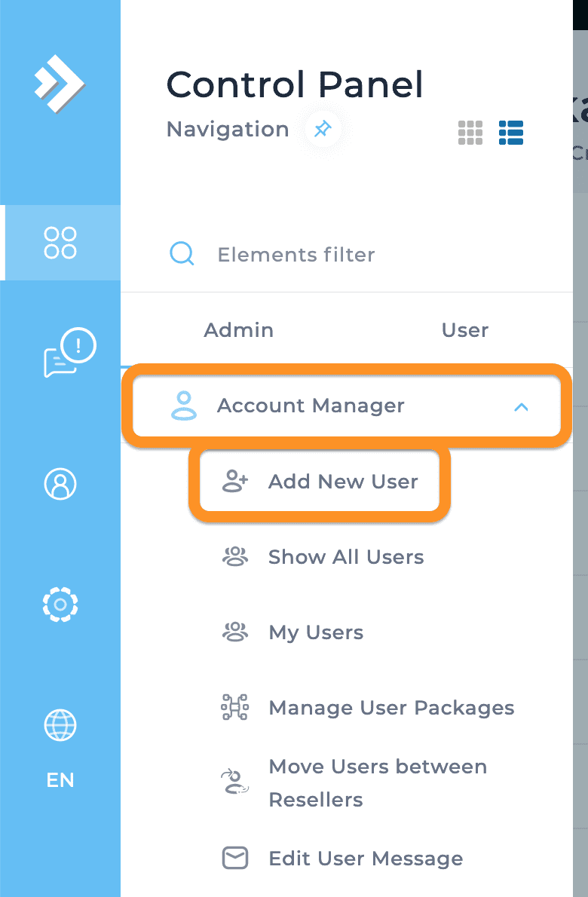Screen dimensions: 588x897
Task: Switch to grid view layout
Action: tap(470, 133)
